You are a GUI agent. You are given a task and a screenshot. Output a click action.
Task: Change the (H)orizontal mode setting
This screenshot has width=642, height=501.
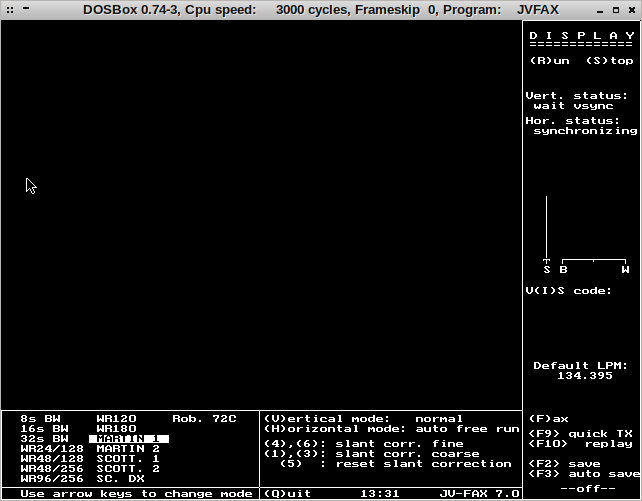[x=391, y=429]
